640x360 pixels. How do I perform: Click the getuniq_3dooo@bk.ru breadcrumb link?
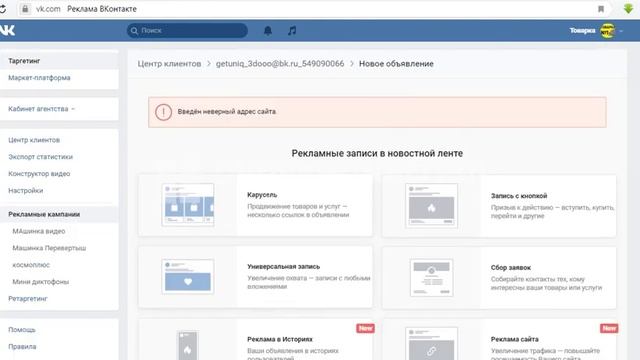pyautogui.click(x=280, y=64)
